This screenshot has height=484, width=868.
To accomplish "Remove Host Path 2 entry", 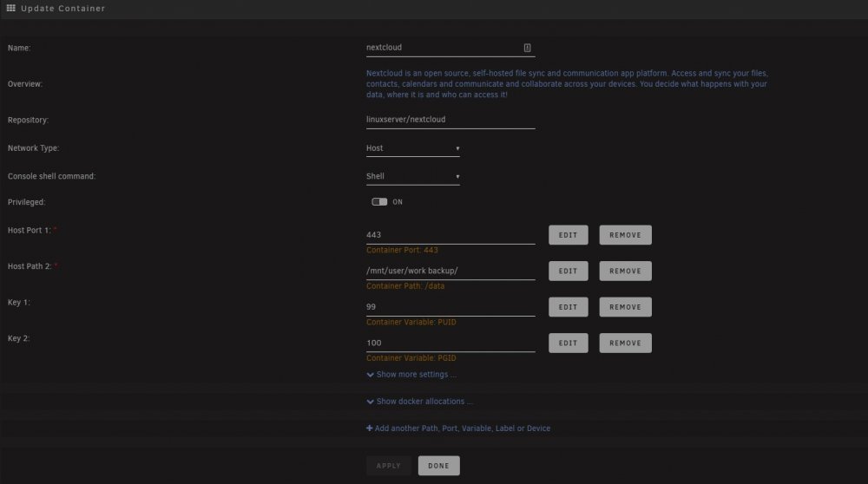I will [x=625, y=271].
